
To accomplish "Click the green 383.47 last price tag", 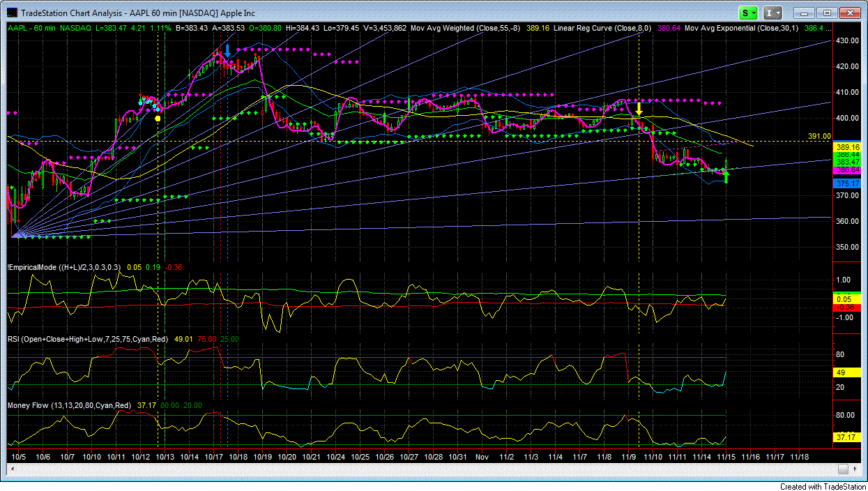I will [848, 162].
